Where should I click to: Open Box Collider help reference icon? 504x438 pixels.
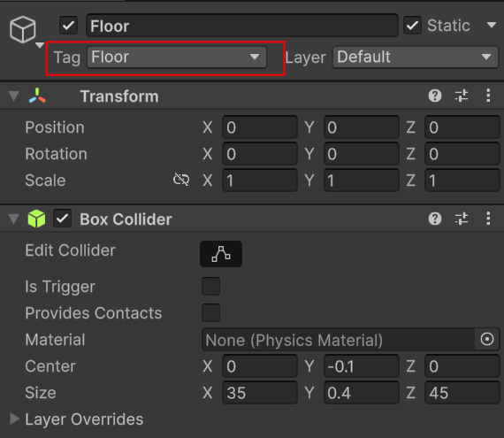(x=434, y=219)
